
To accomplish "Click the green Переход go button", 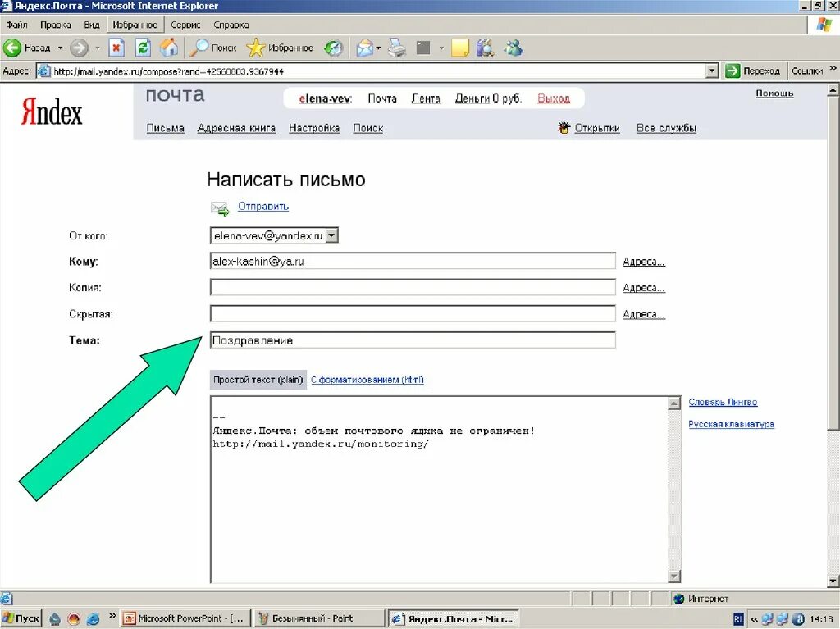I will (753, 71).
